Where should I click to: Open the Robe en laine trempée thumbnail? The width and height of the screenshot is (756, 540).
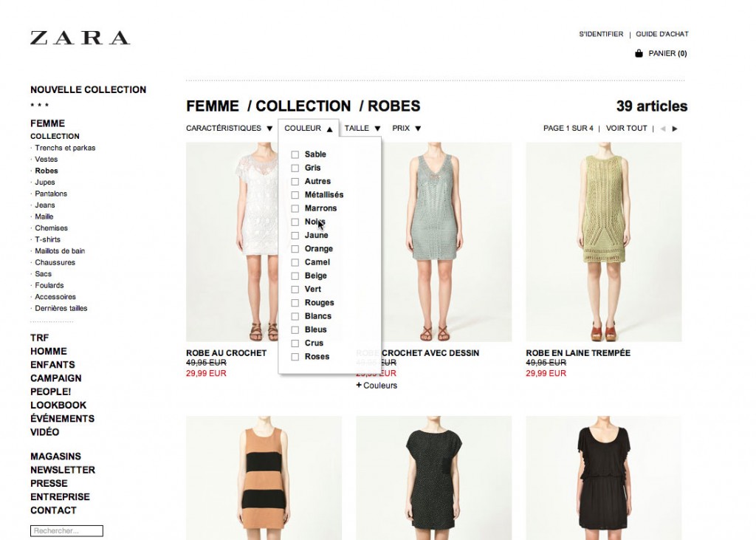tap(604, 242)
